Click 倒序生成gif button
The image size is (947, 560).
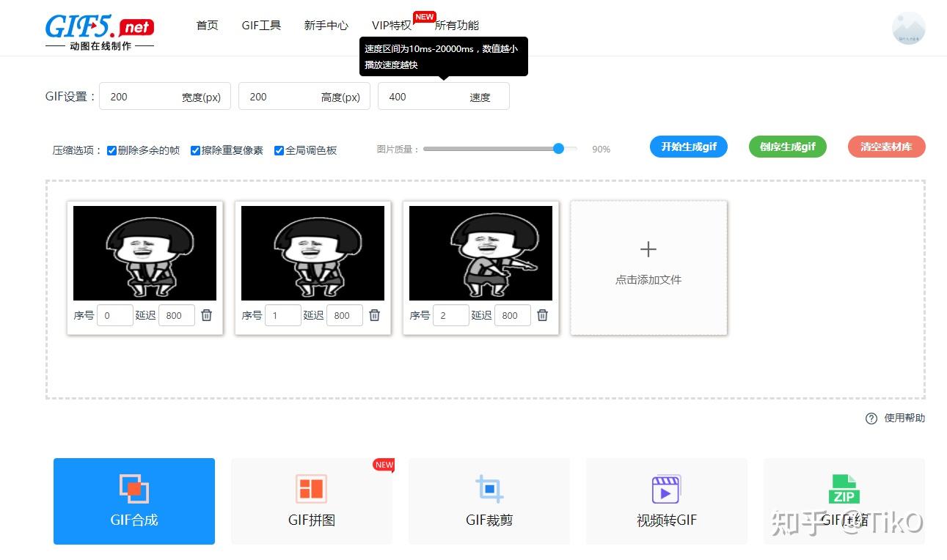pyautogui.click(x=788, y=147)
